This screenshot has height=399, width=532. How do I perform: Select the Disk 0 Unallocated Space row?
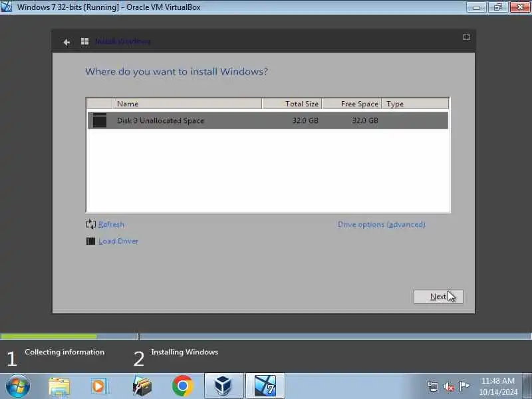point(268,120)
